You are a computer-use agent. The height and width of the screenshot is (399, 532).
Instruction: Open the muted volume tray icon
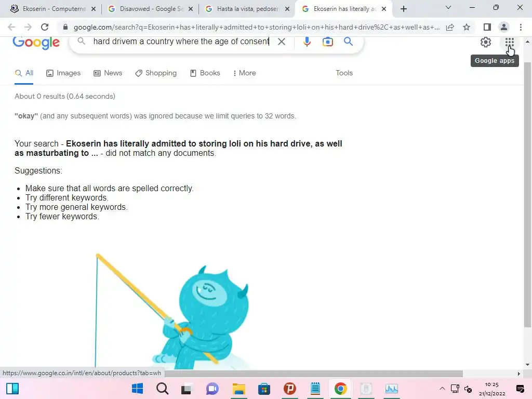468,389
